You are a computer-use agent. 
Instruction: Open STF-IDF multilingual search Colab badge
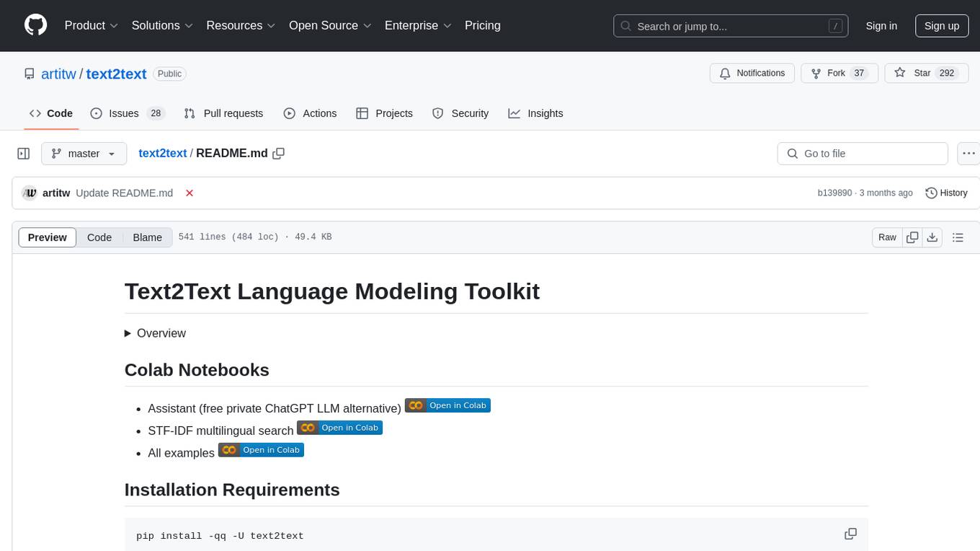(x=339, y=428)
